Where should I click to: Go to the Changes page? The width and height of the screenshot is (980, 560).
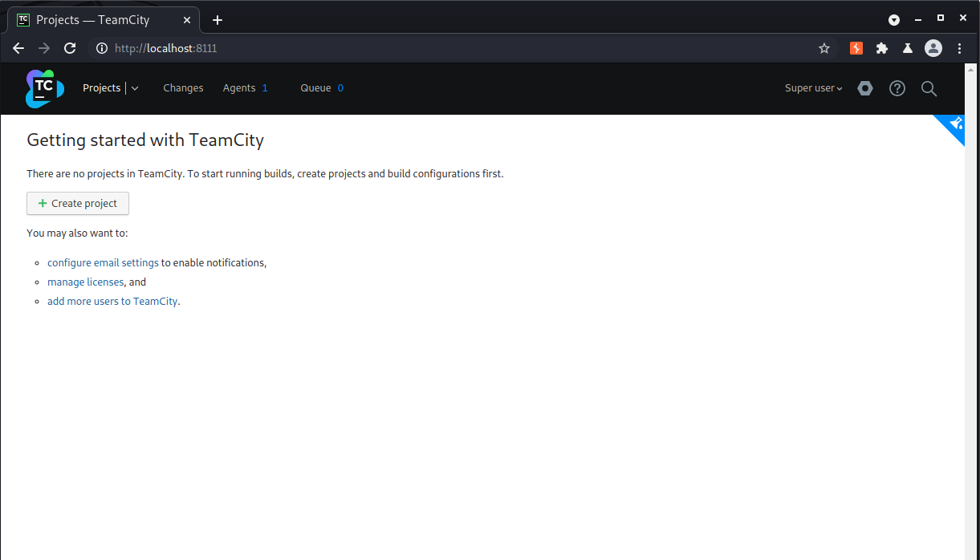[183, 88]
